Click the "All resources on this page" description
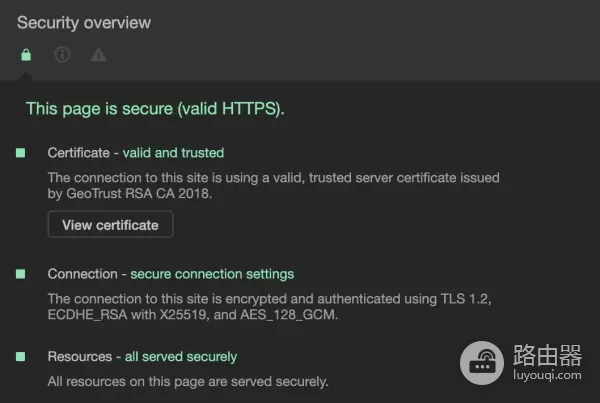600x403 pixels. pos(188,381)
